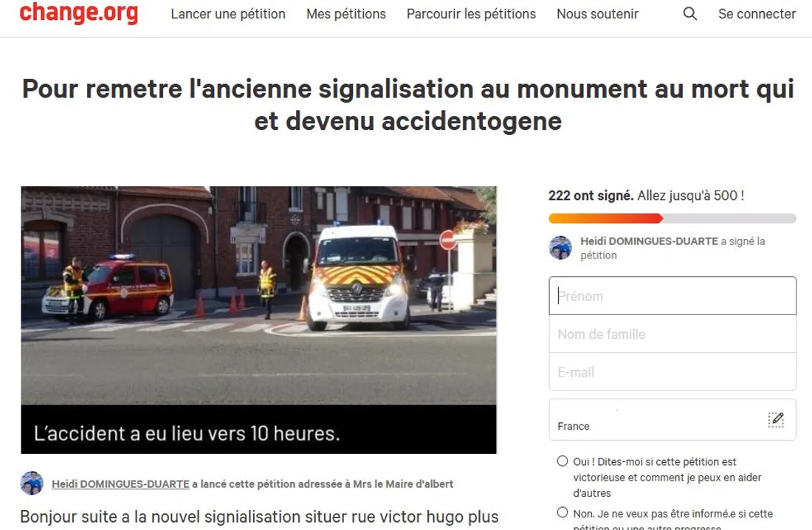The image size is (812, 530).
Task: Select the "Oui ! Dites-moi" radio option
Action: coord(562,461)
